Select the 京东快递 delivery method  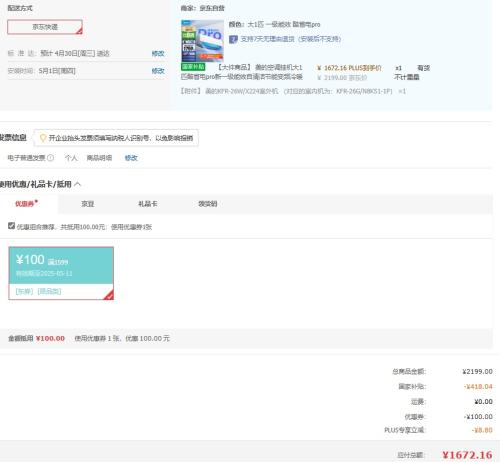45,27
